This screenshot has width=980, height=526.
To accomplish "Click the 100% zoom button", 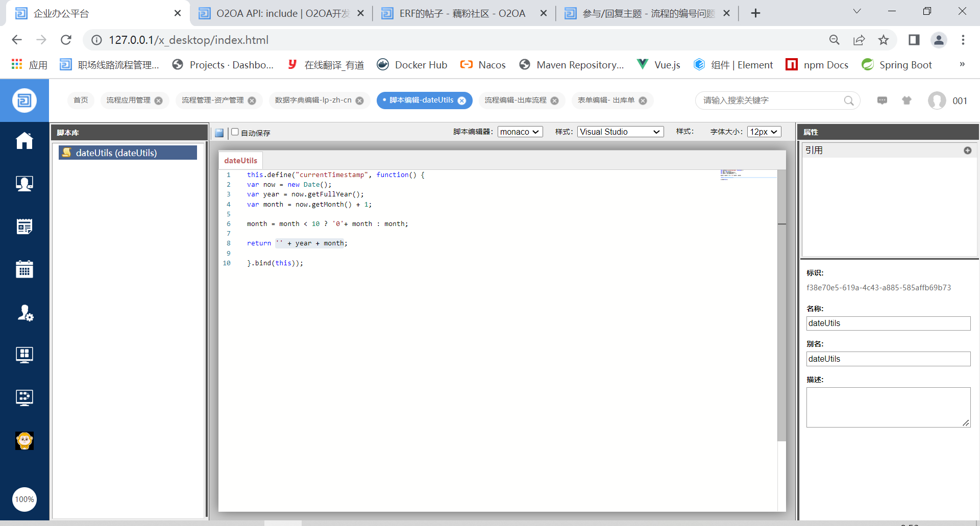I will click(24, 499).
